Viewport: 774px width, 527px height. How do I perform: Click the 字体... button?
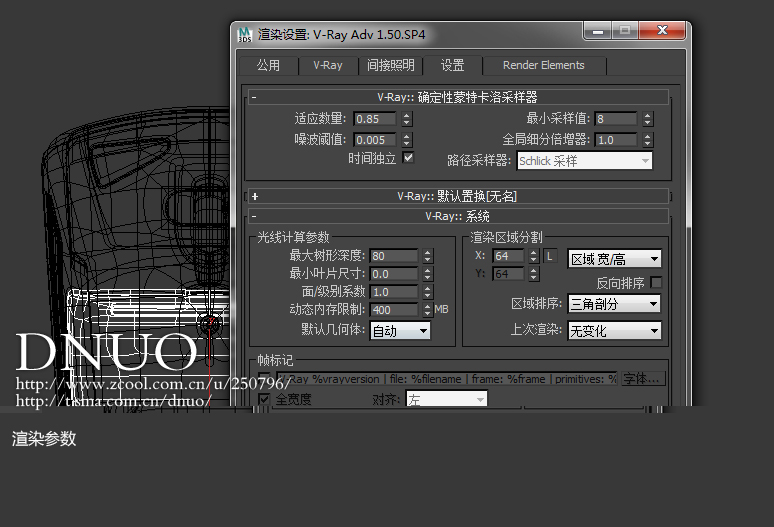[x=643, y=378]
